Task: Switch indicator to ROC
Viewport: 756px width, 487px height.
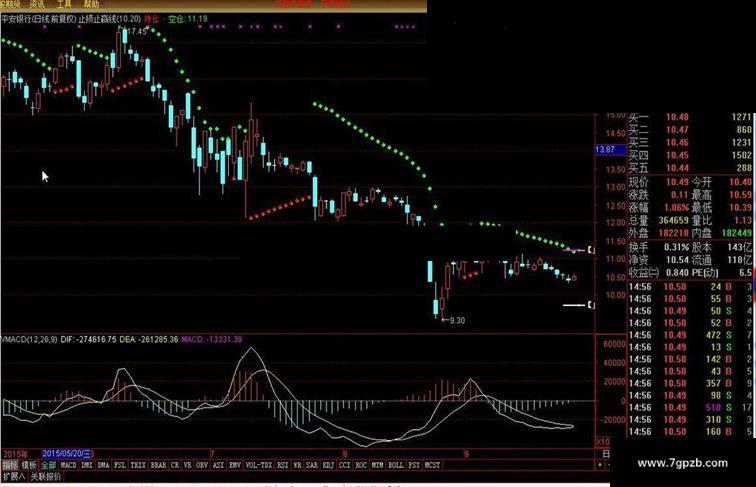Action: click(361, 465)
